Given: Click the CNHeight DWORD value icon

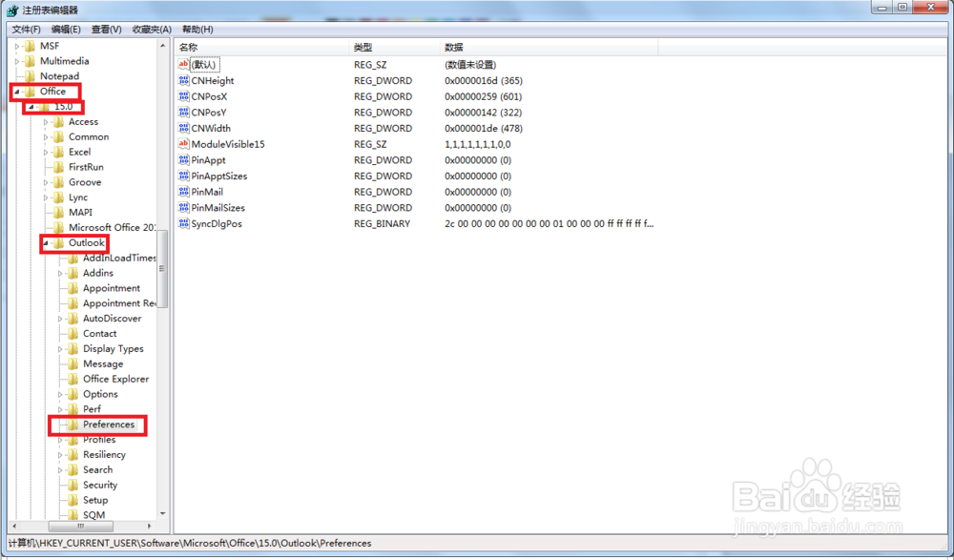Looking at the screenshot, I should (184, 80).
